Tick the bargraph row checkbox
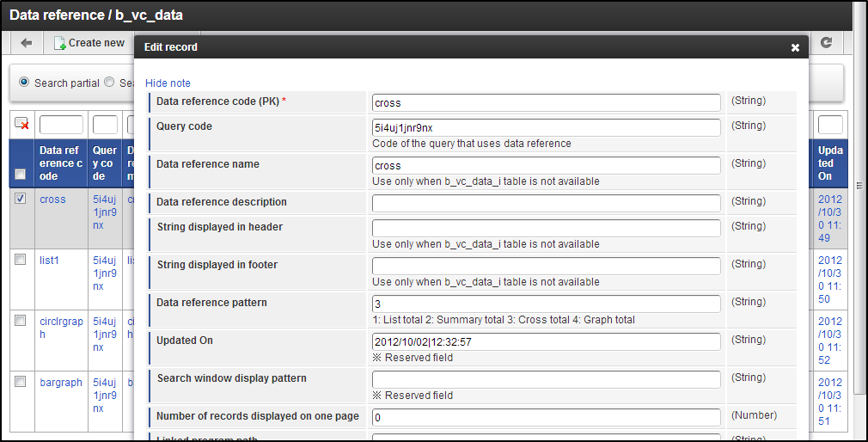Image resolution: width=868 pixels, height=442 pixels. [x=21, y=382]
